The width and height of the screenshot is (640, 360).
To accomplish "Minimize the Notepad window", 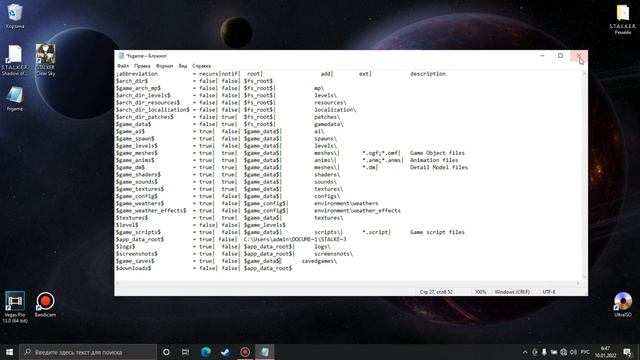I will pos(542,56).
